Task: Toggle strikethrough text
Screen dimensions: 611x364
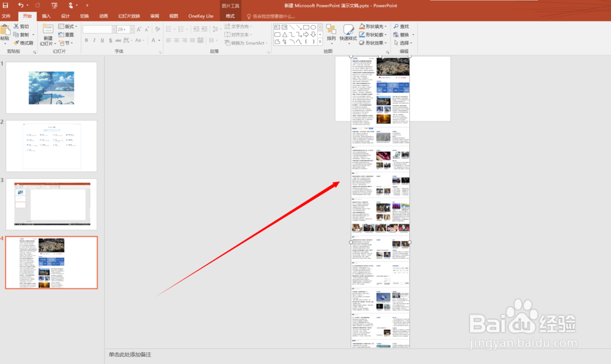Action: tap(118, 40)
